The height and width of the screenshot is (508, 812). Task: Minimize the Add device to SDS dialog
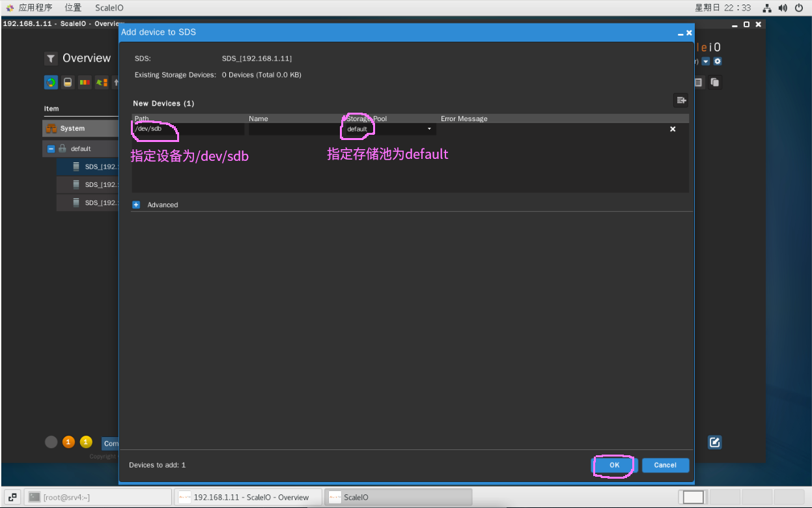click(680, 33)
